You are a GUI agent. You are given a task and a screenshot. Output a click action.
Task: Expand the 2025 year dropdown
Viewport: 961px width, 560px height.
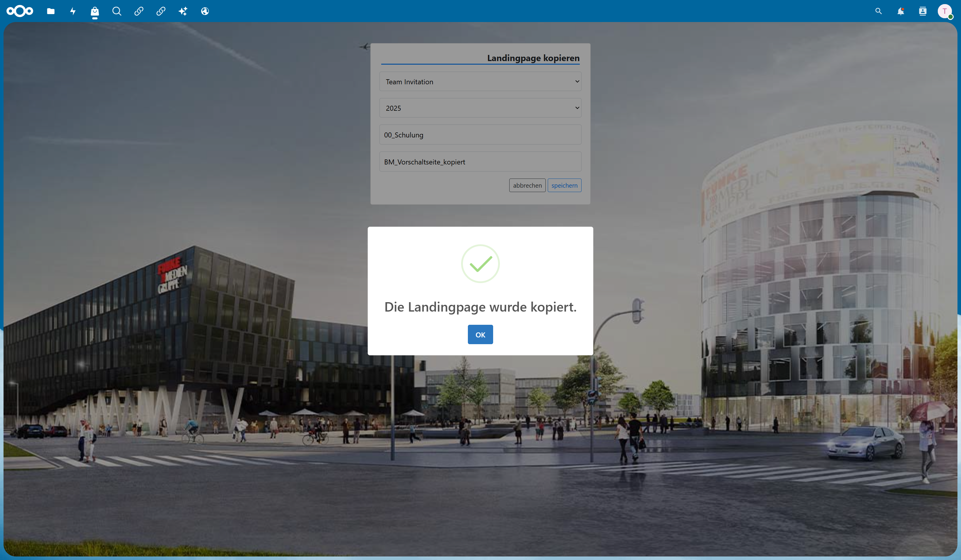pyautogui.click(x=480, y=108)
